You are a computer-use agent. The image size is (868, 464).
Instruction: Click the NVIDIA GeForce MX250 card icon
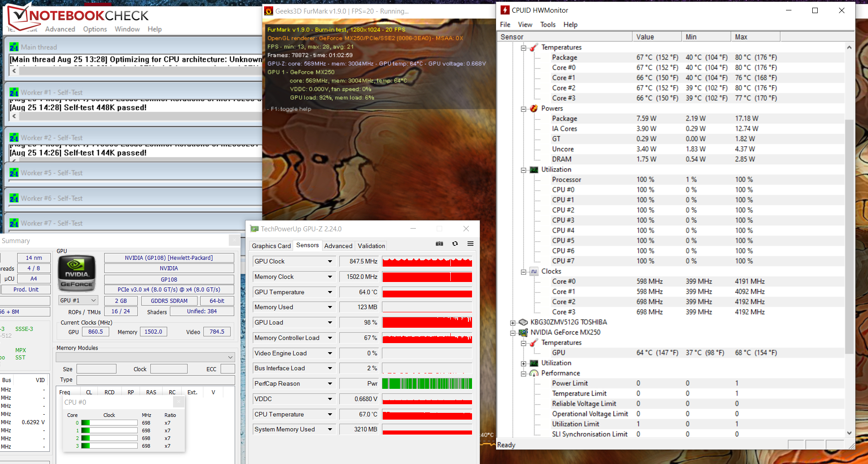523,332
